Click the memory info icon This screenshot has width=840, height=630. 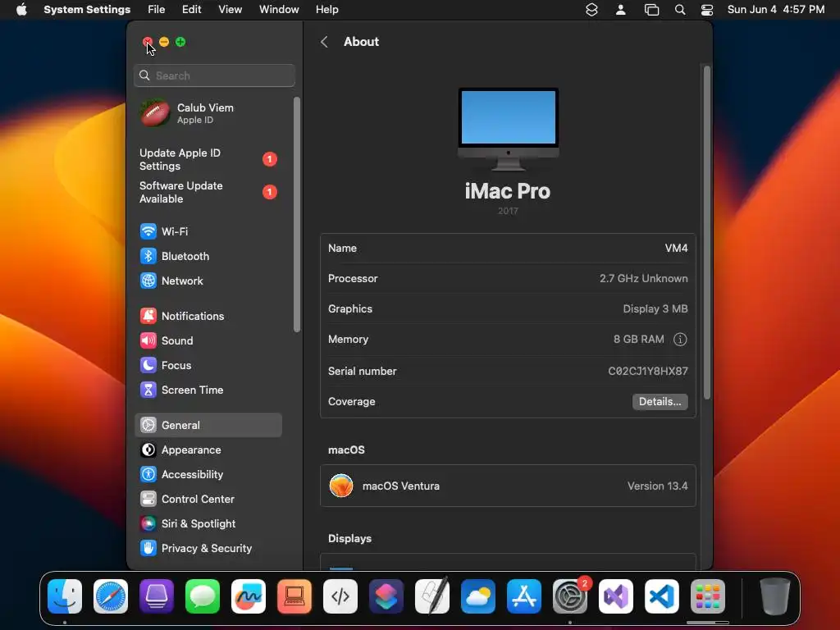click(680, 339)
